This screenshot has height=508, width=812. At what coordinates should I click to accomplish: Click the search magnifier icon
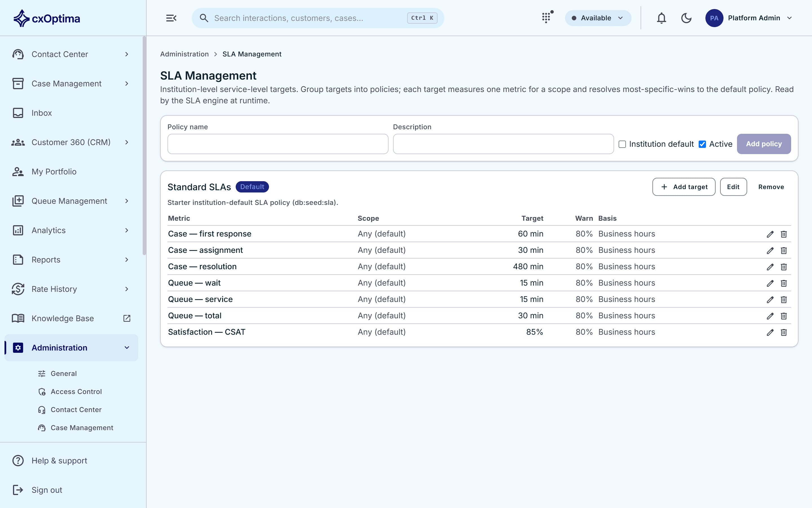pos(204,18)
